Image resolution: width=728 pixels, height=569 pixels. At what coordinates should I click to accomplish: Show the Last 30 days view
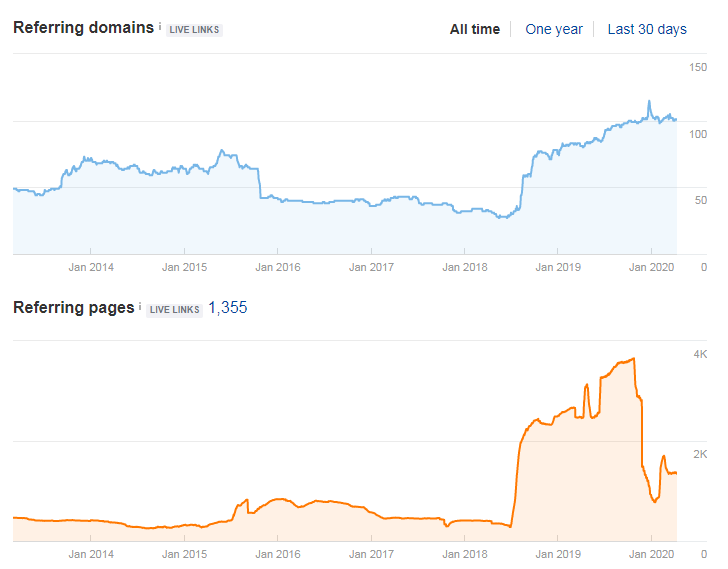[647, 29]
